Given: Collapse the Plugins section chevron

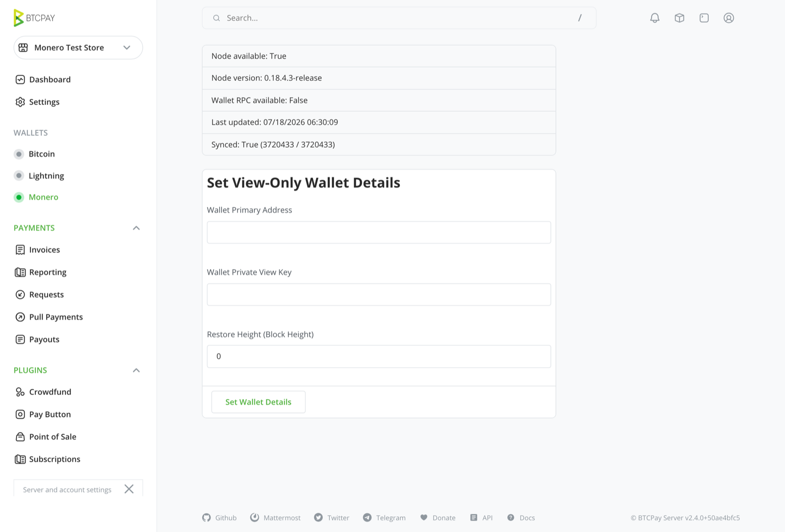Looking at the screenshot, I should pyautogui.click(x=136, y=370).
